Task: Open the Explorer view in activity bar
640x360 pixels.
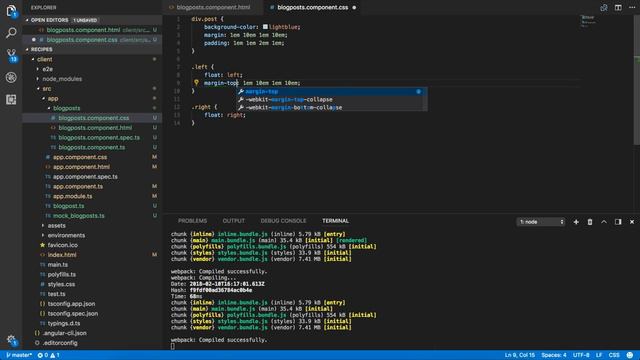Action: (11, 10)
